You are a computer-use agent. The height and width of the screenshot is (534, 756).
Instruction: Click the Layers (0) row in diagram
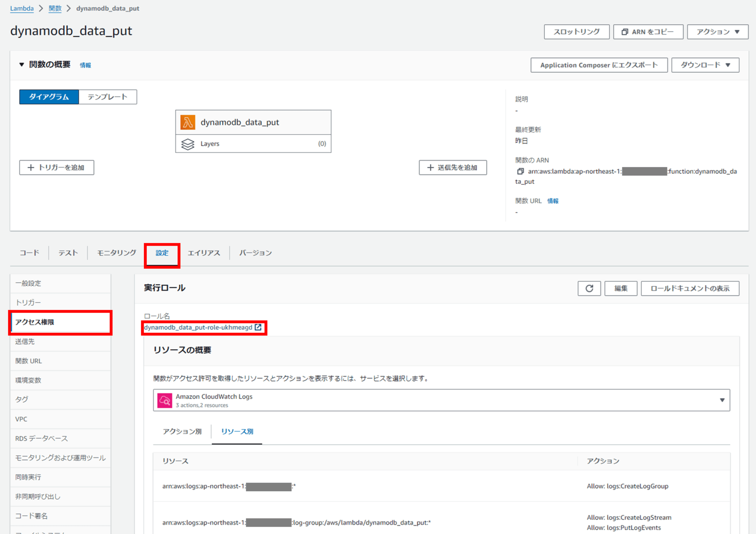point(253,144)
